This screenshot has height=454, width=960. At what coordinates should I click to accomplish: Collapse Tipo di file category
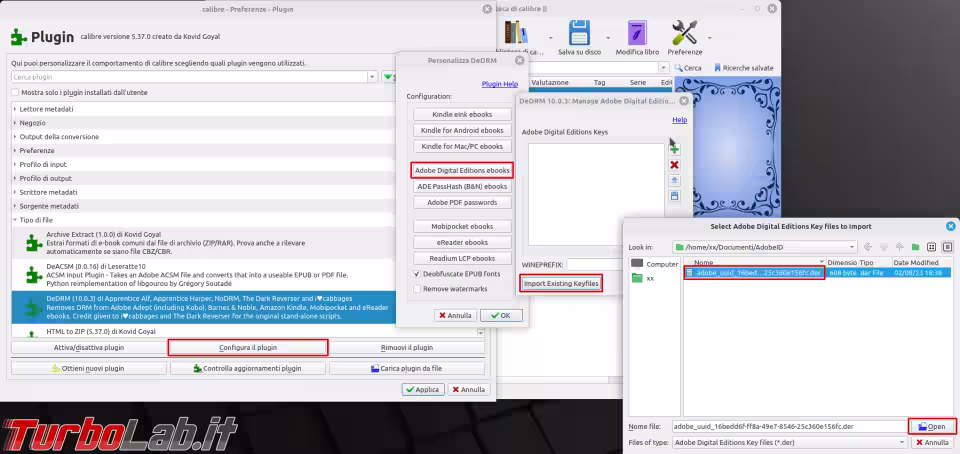click(15, 220)
